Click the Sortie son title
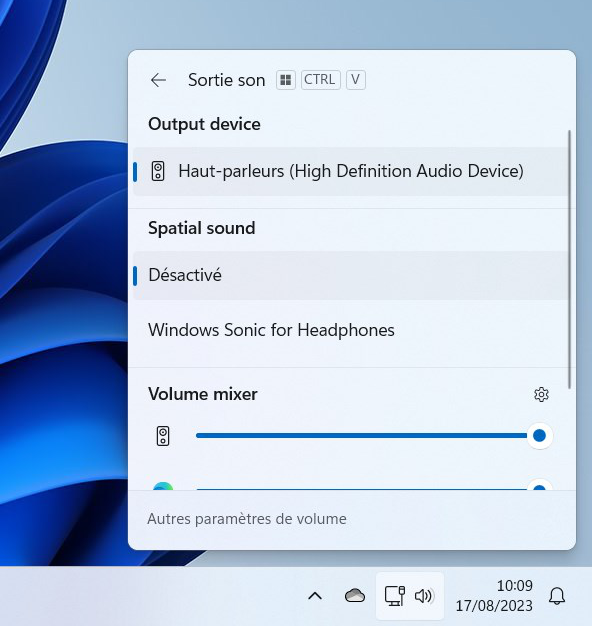Screen dimensions: 592x626 [226, 80]
